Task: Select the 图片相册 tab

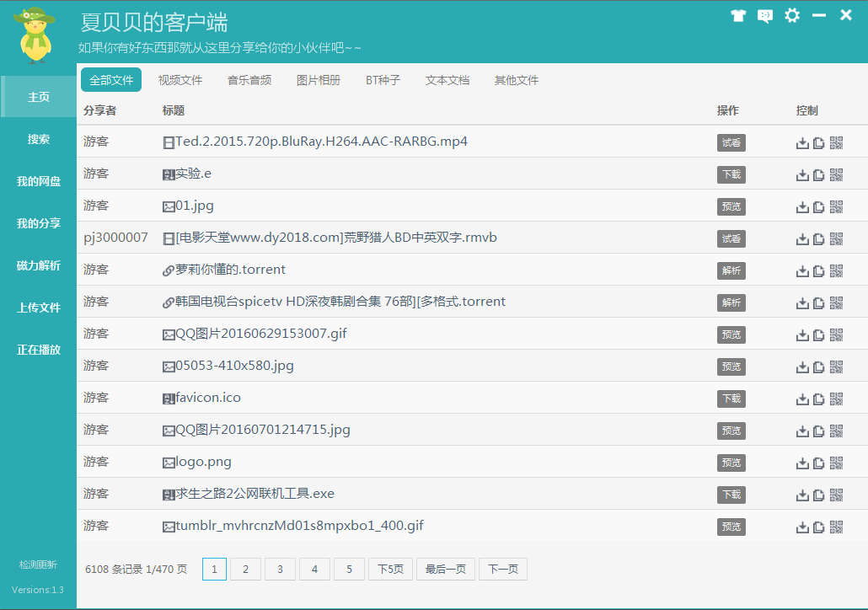Action: pos(319,80)
